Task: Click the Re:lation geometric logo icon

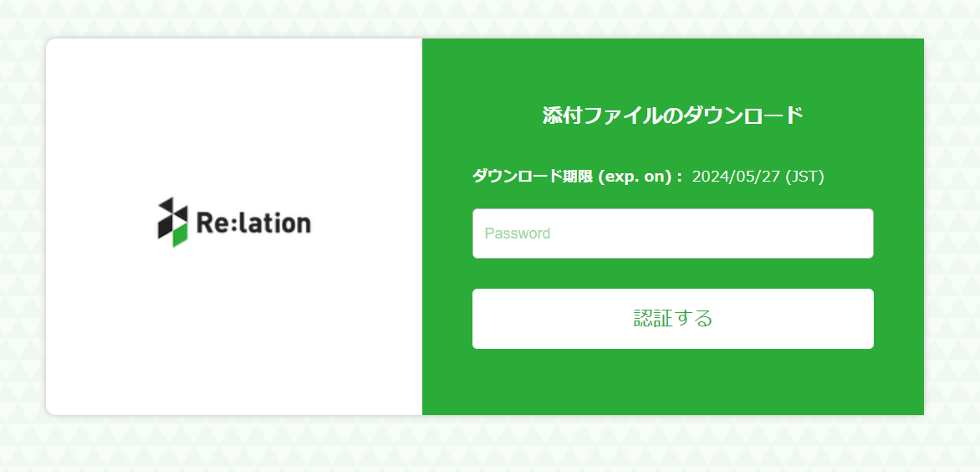Action: click(172, 223)
